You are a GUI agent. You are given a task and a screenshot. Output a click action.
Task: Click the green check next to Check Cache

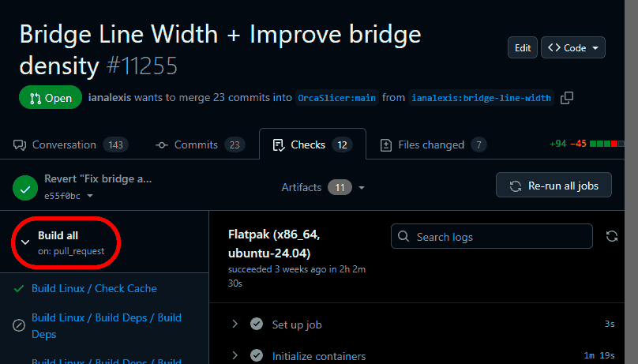tap(19, 289)
